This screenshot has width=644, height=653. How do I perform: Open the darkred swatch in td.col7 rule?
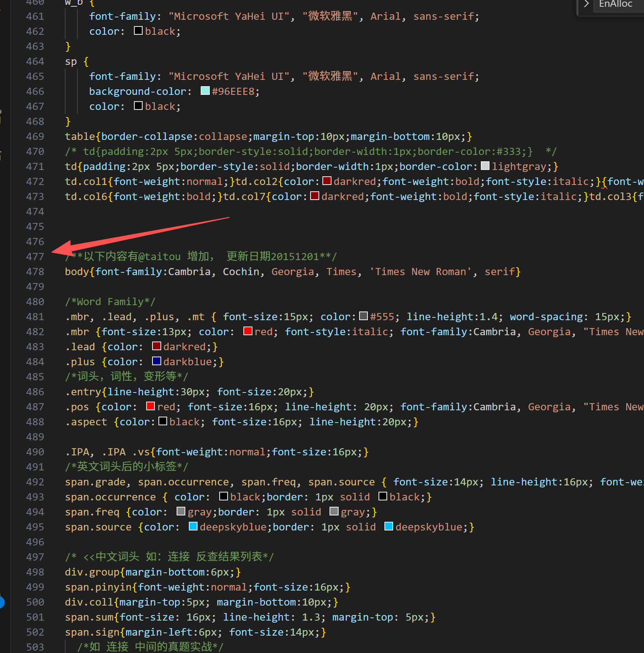point(314,196)
